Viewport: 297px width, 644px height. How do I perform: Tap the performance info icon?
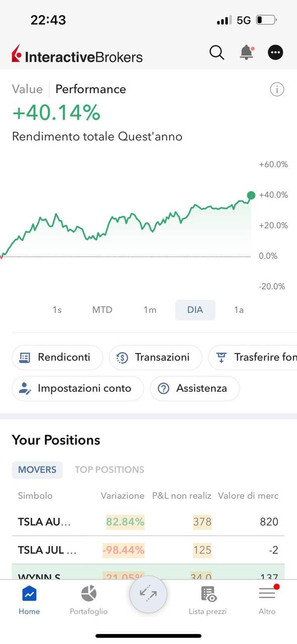point(277,90)
